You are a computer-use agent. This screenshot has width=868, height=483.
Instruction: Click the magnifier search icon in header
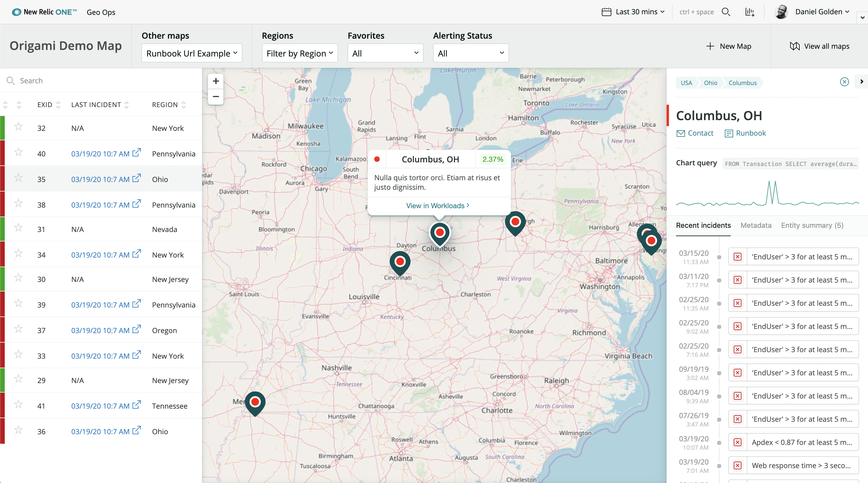coord(726,12)
